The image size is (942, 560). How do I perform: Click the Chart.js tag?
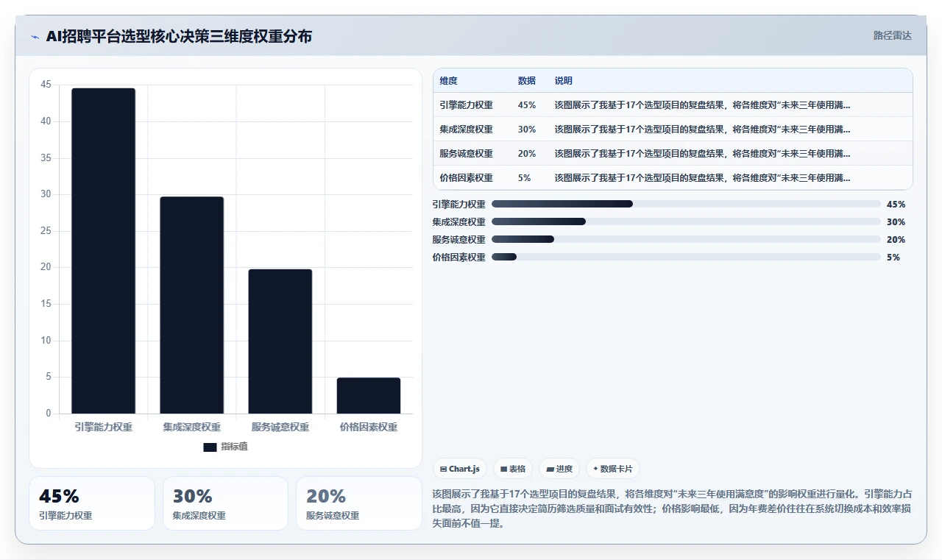click(459, 469)
